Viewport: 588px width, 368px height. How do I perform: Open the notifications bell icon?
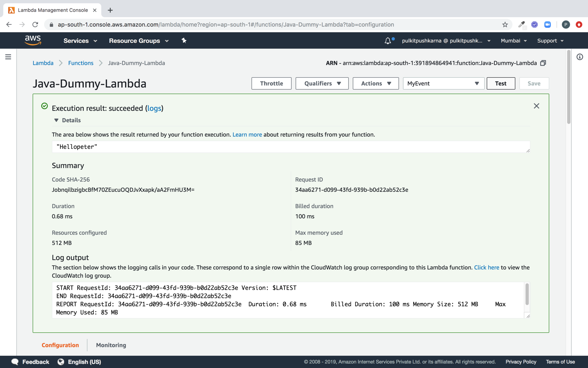tap(388, 41)
